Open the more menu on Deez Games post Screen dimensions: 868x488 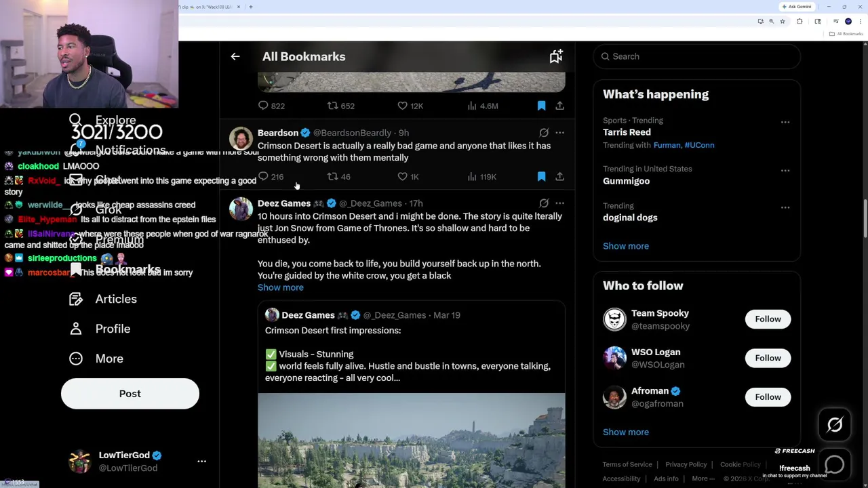[559, 203]
